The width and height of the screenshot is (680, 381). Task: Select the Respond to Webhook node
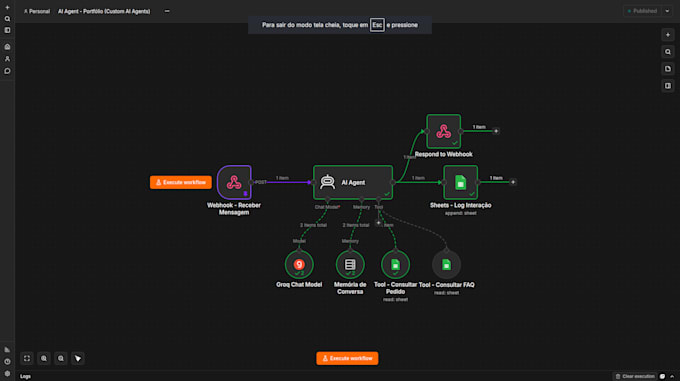pos(443,131)
